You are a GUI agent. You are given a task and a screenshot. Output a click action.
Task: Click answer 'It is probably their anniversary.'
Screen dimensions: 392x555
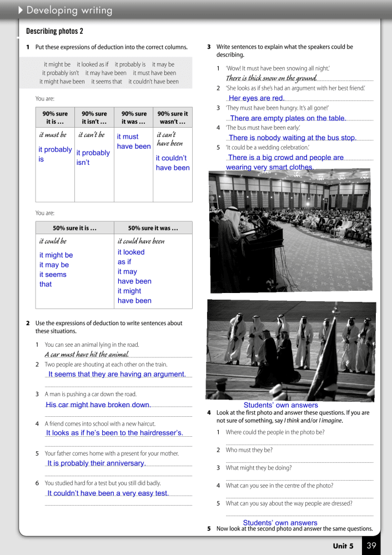(x=97, y=463)
